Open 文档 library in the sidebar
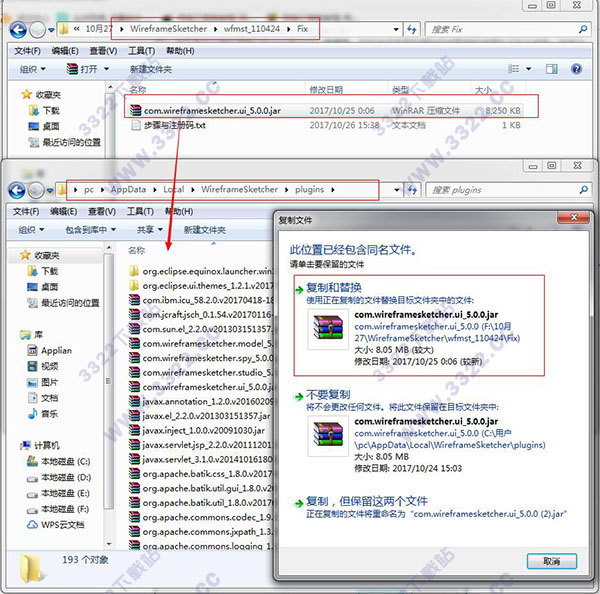 43,398
